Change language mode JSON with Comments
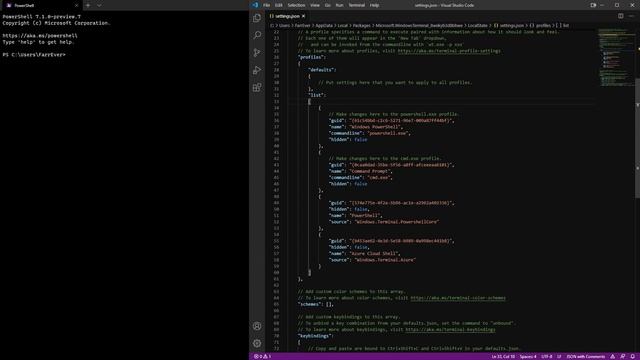The height and width of the screenshot is (360, 640). click(586, 356)
